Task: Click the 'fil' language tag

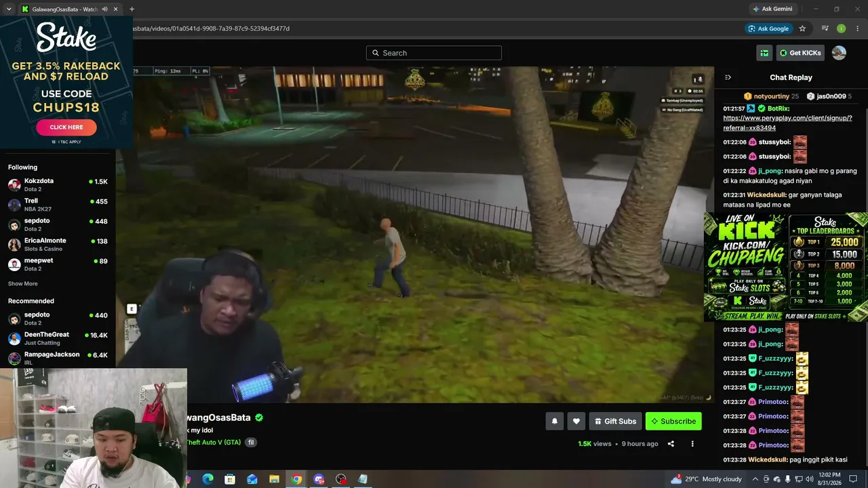Action: coord(251,443)
